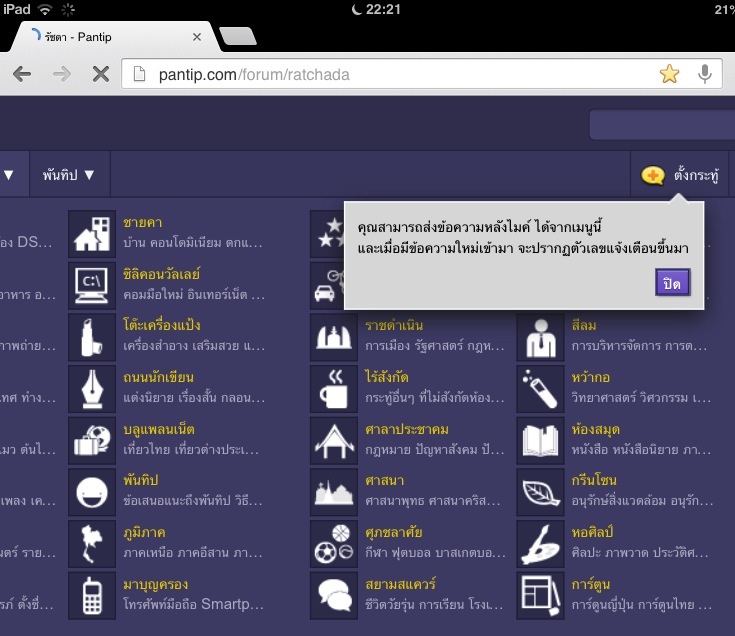Stop page loading with the X button
735x636 pixels.
click(100, 74)
